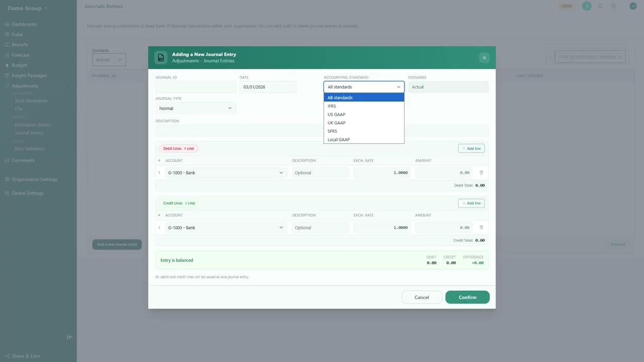Add a line to Credit Lines
The image size is (644, 362).
click(471, 203)
